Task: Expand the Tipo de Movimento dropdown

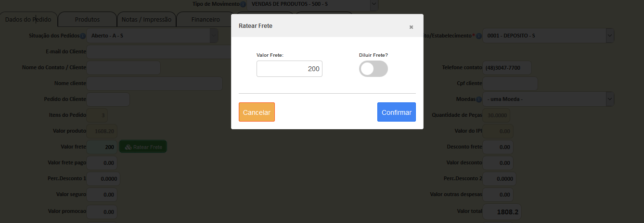Action: coord(374,4)
